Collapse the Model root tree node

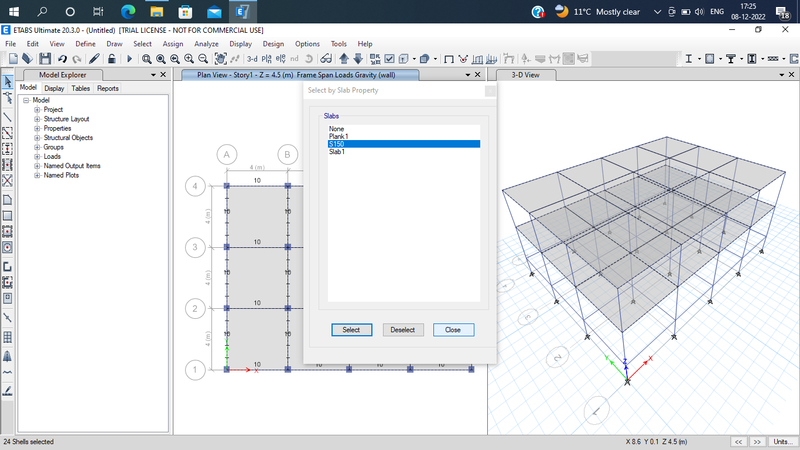[26, 101]
